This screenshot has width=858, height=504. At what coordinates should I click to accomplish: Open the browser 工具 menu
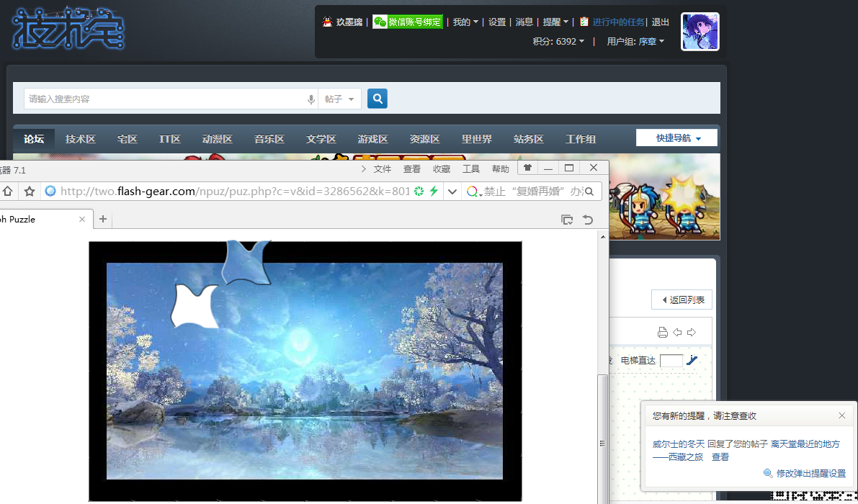point(470,168)
